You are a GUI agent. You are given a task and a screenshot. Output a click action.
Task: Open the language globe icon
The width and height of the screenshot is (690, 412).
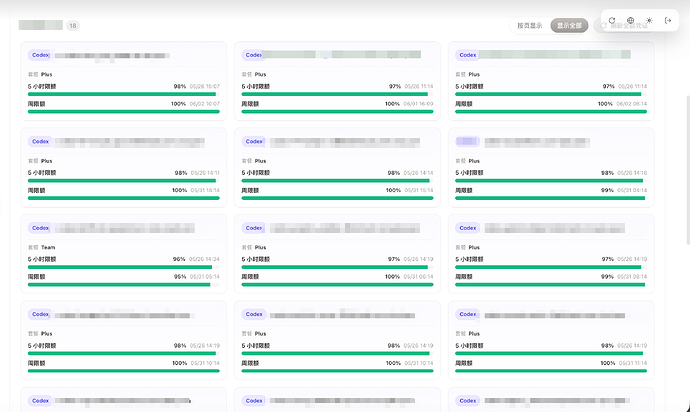click(x=631, y=20)
